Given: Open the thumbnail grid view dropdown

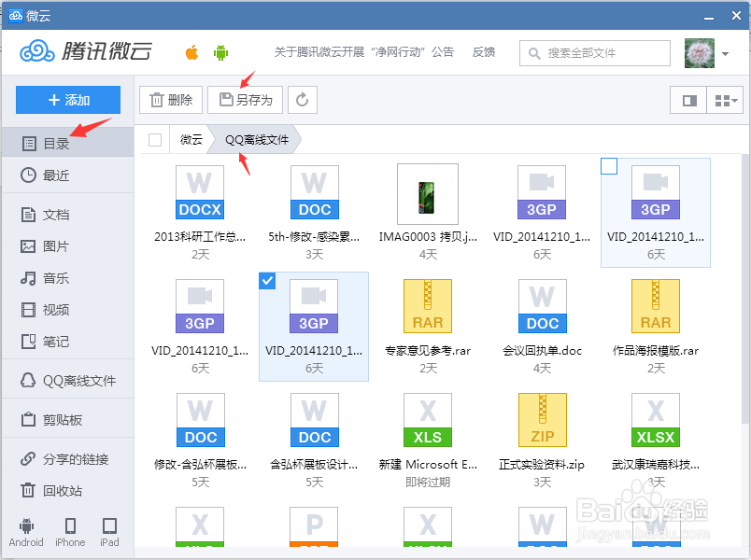Looking at the screenshot, I should pos(725,100).
